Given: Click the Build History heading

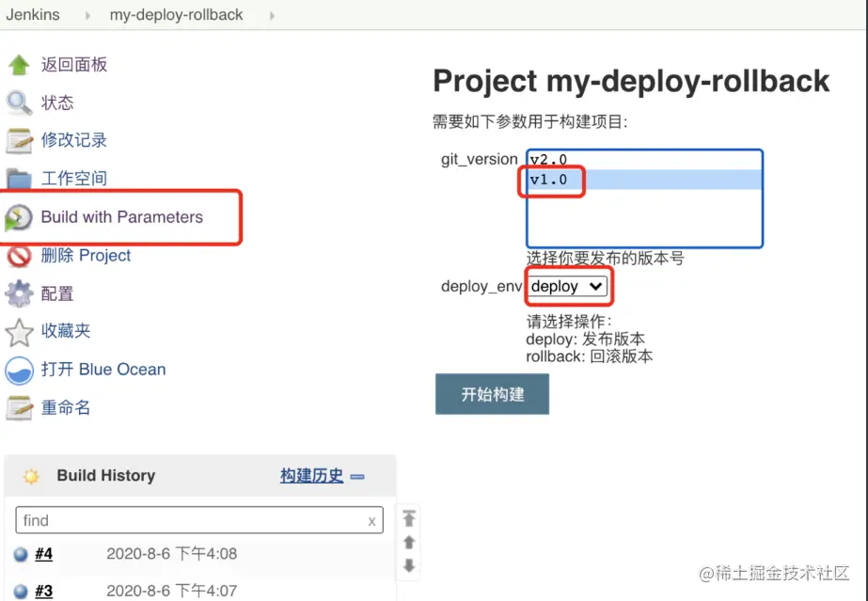Looking at the screenshot, I should (105, 475).
